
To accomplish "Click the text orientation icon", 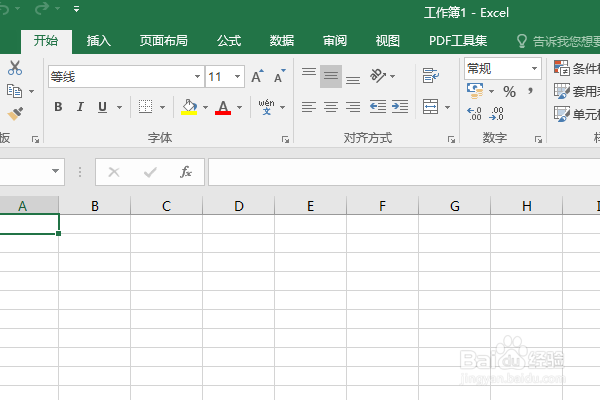I will (x=378, y=76).
